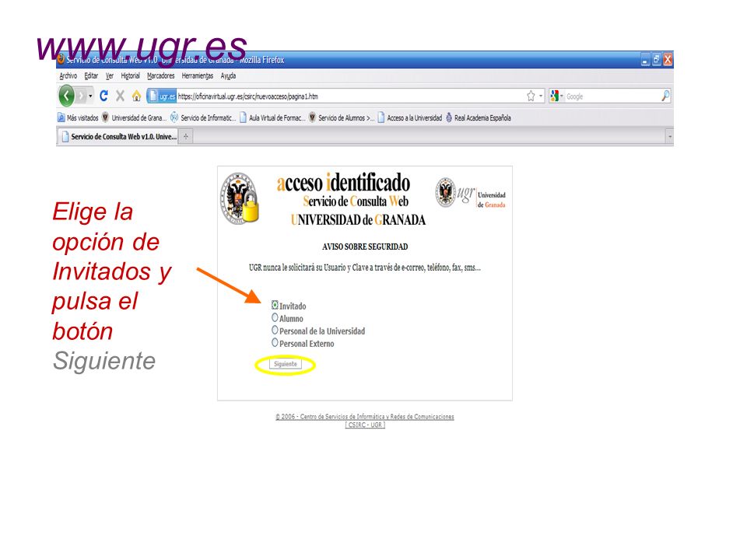
Task: Open the Universidad de Grana... bookmark
Action: (133, 117)
